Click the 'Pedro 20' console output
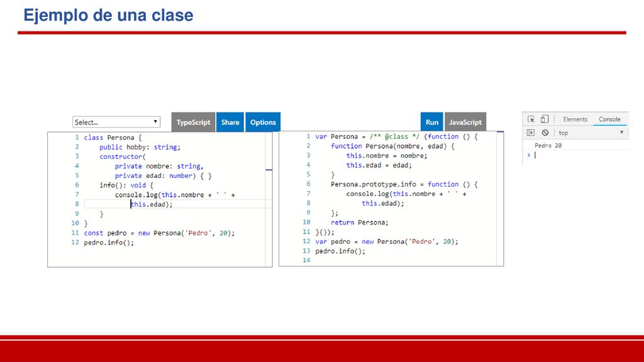The width and height of the screenshot is (644, 362). pyautogui.click(x=548, y=145)
